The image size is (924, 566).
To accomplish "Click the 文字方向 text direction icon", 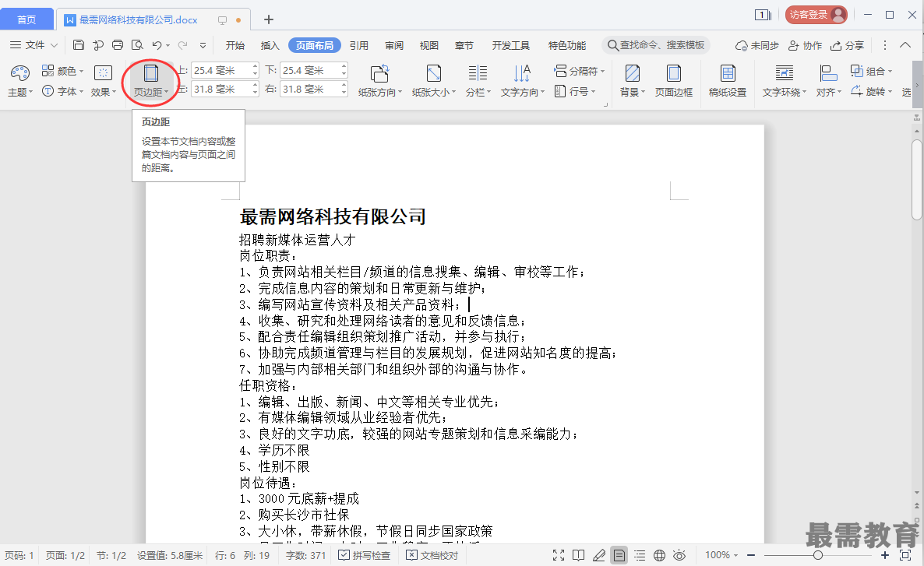I will (x=522, y=74).
